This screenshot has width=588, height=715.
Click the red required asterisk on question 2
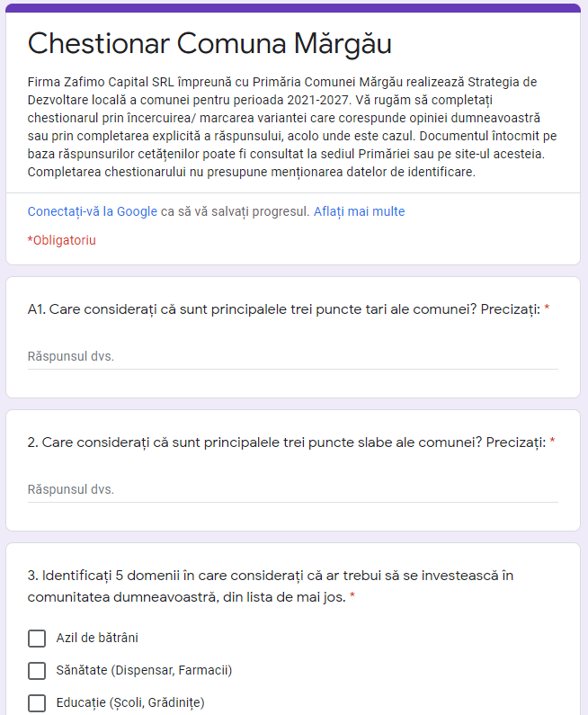click(552, 442)
